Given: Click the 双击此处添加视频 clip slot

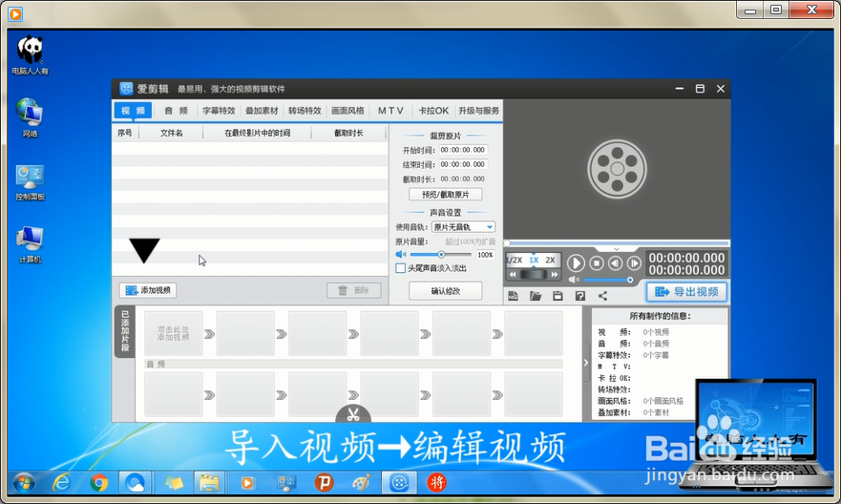Looking at the screenshot, I should point(173,333).
